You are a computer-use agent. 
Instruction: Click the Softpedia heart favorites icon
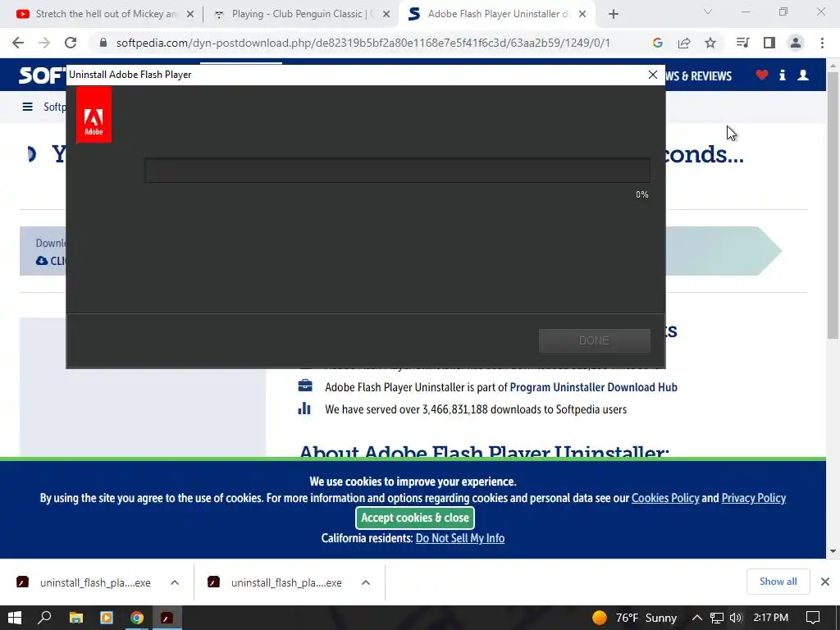[x=762, y=75]
